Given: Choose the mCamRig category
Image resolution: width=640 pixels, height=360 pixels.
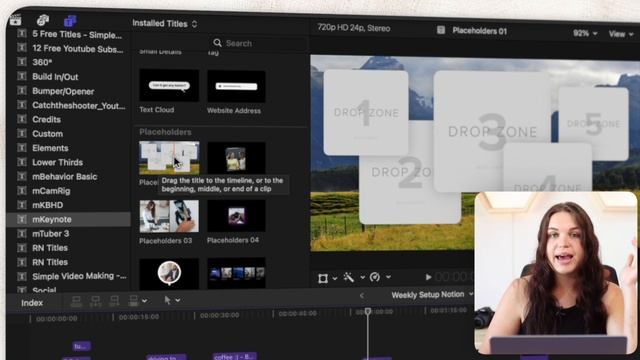Looking at the screenshot, I should click(51, 191).
